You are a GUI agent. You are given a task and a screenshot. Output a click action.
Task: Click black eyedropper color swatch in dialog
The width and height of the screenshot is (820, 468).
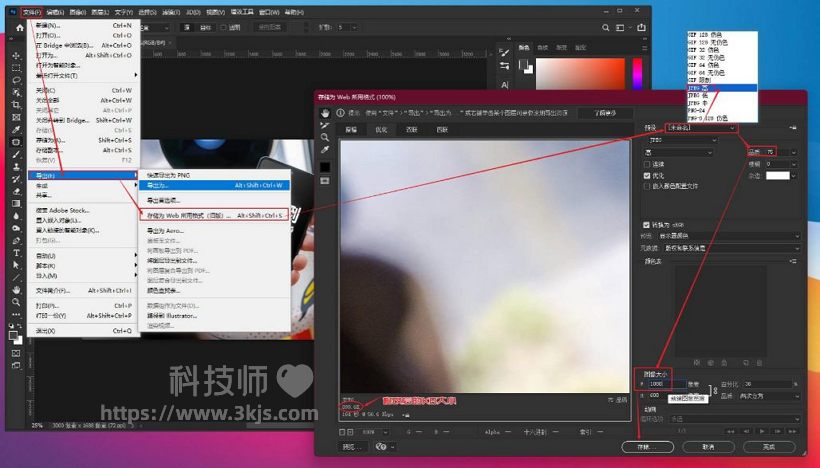tap(325, 167)
